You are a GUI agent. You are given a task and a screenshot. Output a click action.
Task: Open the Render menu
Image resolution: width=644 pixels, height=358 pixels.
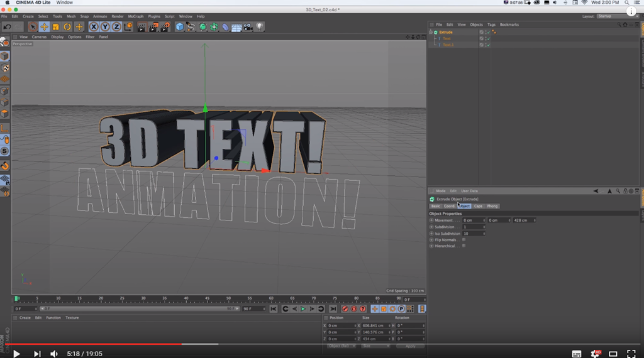(118, 16)
